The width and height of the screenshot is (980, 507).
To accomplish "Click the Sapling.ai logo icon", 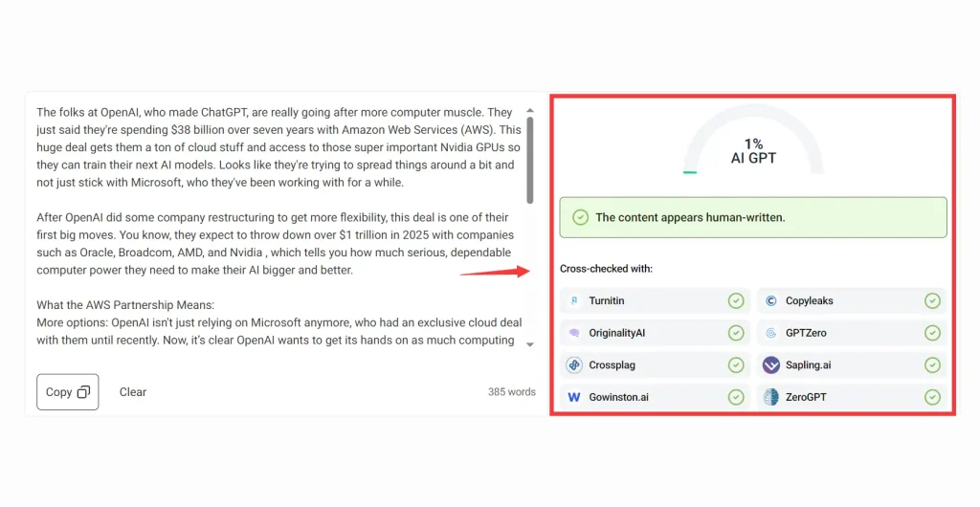I will (771, 364).
